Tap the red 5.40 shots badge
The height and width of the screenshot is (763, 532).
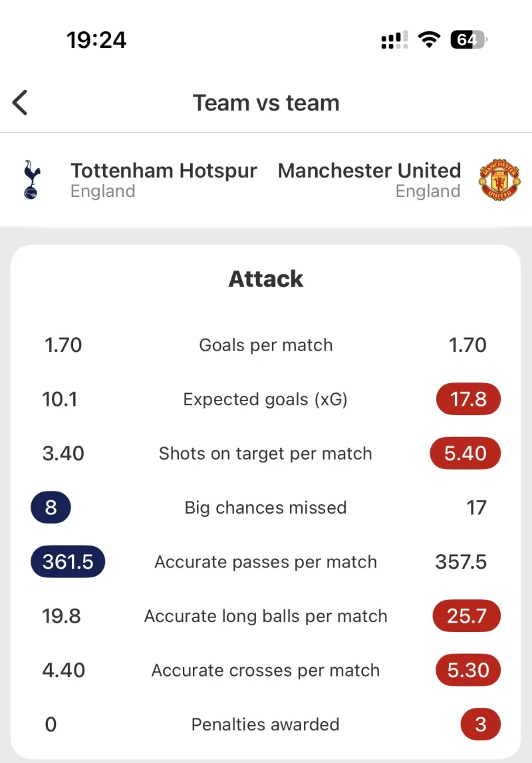465,454
